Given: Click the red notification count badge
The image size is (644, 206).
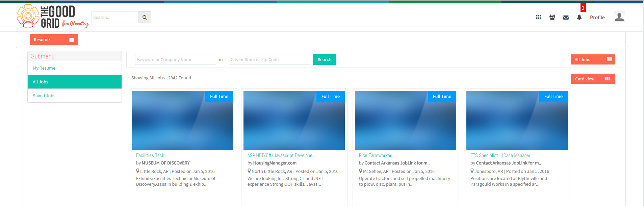Looking at the screenshot, I should 583,8.
